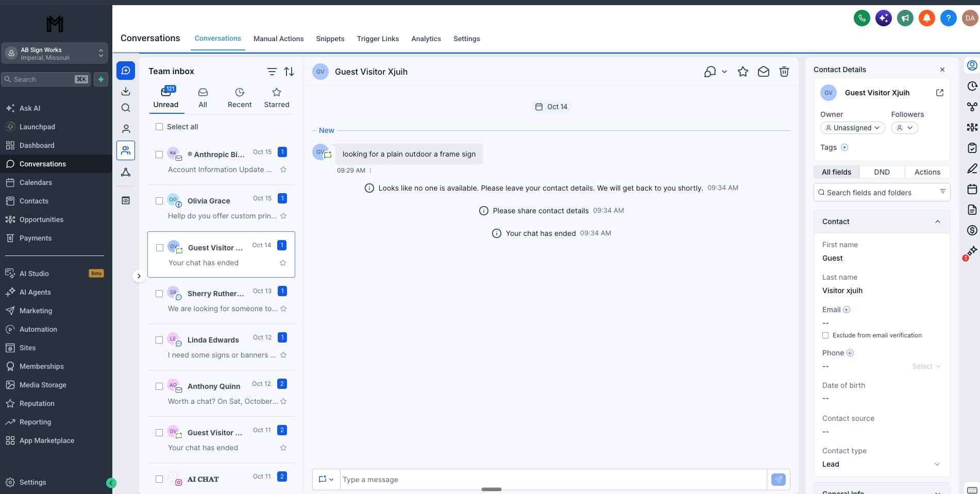This screenshot has width=980, height=494.
Task: Add phone with the plus icon
Action: (x=850, y=353)
